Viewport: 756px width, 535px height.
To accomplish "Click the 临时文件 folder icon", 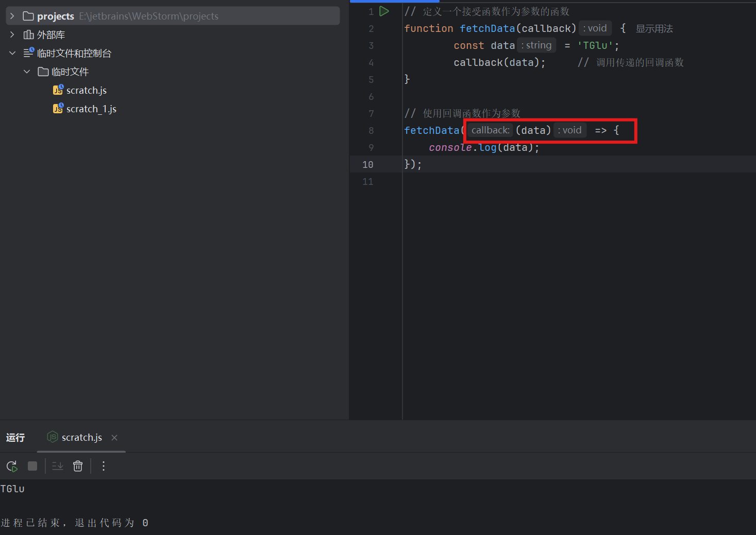I will (x=43, y=72).
